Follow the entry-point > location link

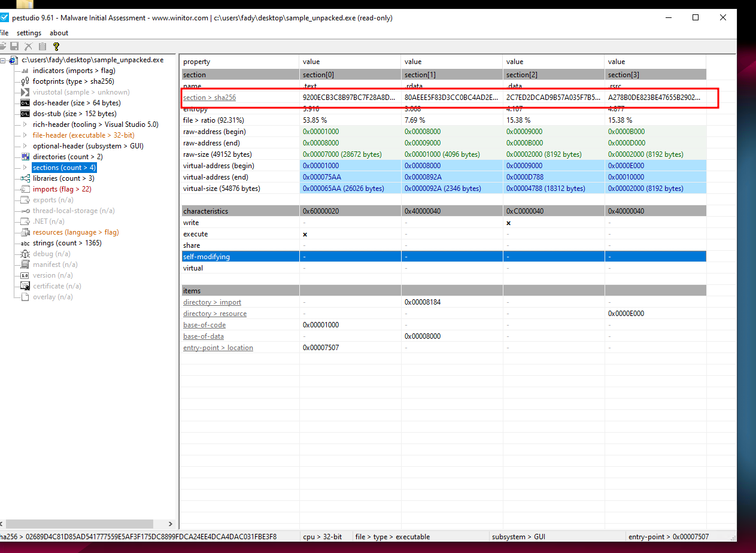[x=218, y=348]
